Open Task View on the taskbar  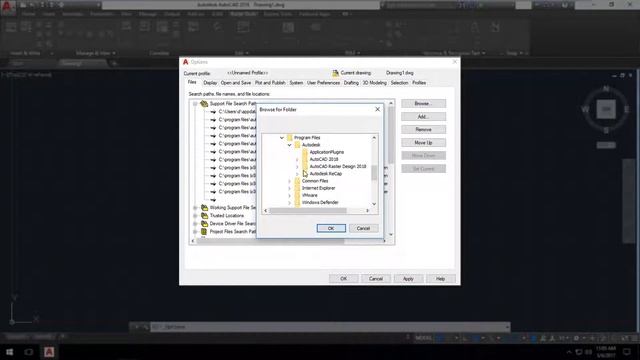[x=29, y=352]
